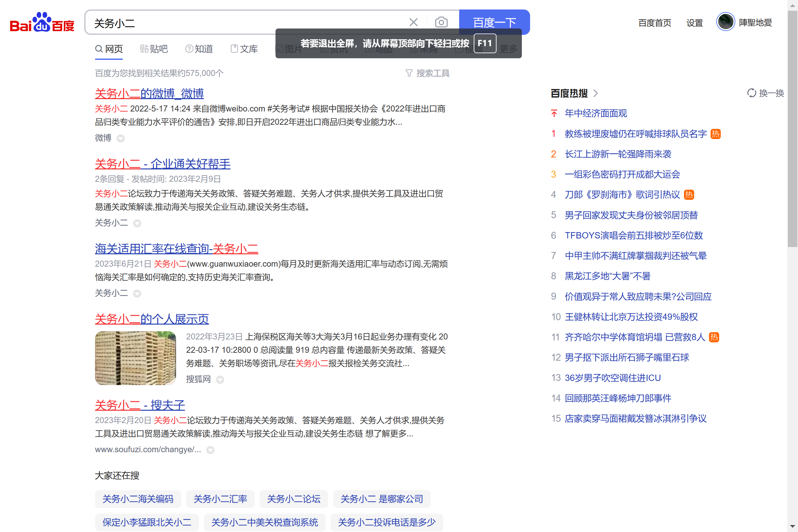The width and height of the screenshot is (798, 532).
Task: Open hot search 黑龙江多地"大暑"不暑
Action: tap(607, 276)
